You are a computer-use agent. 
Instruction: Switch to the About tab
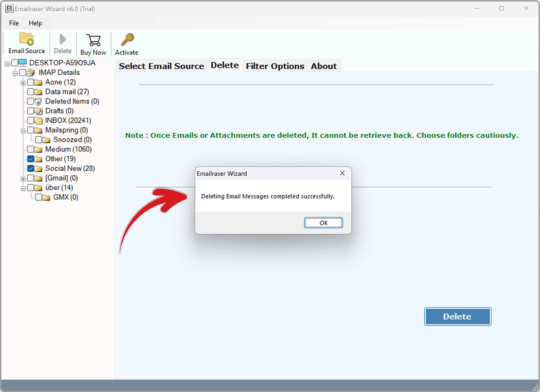point(324,66)
